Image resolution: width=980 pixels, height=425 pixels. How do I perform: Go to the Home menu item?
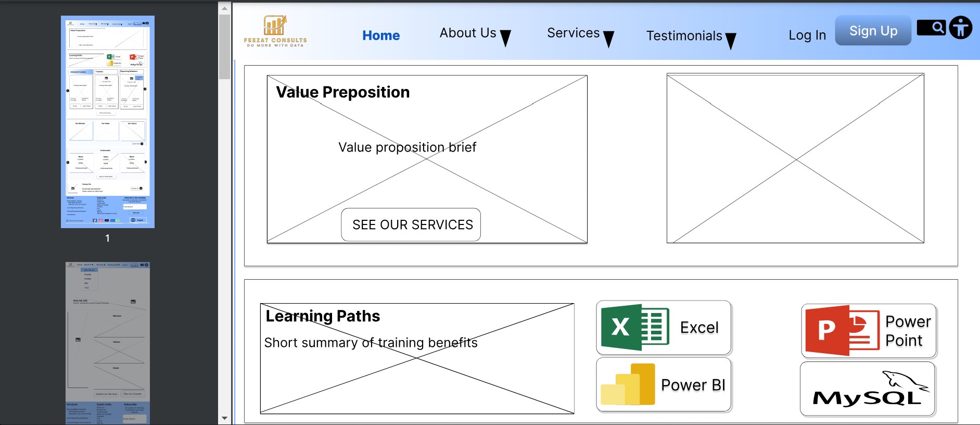[381, 35]
